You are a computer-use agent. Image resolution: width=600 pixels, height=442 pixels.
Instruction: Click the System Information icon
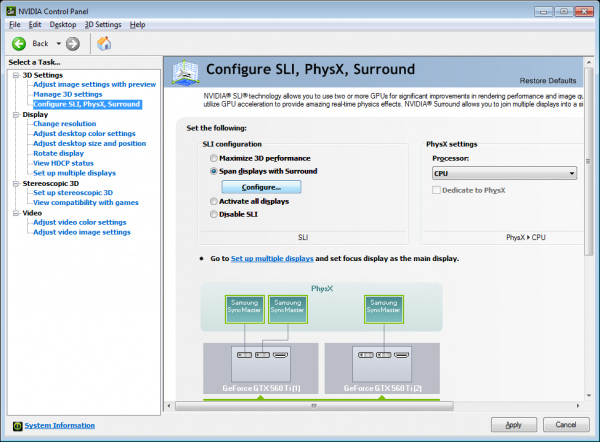click(17, 426)
